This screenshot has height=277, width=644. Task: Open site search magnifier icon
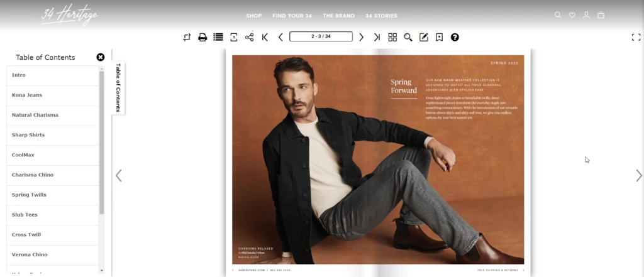(x=558, y=15)
